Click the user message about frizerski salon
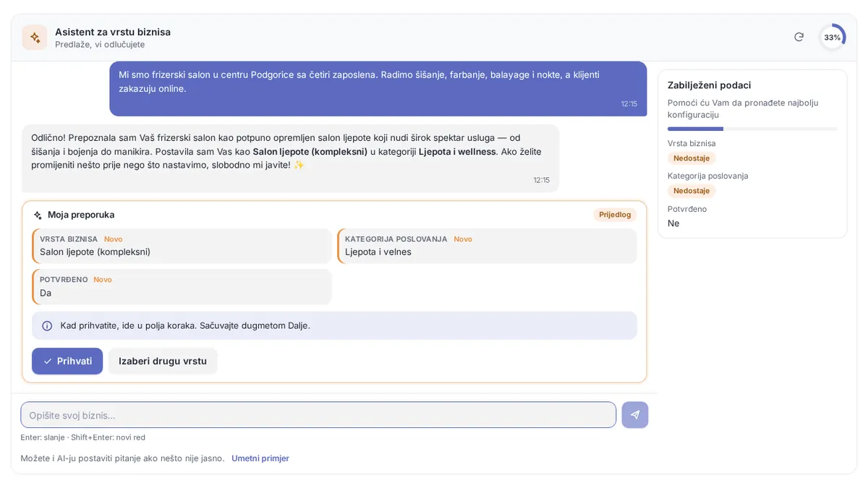The width and height of the screenshot is (868, 488). (x=378, y=88)
